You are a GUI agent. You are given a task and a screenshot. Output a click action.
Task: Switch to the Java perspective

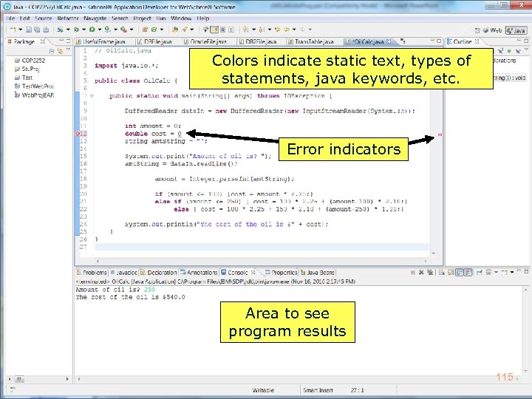tap(516, 30)
